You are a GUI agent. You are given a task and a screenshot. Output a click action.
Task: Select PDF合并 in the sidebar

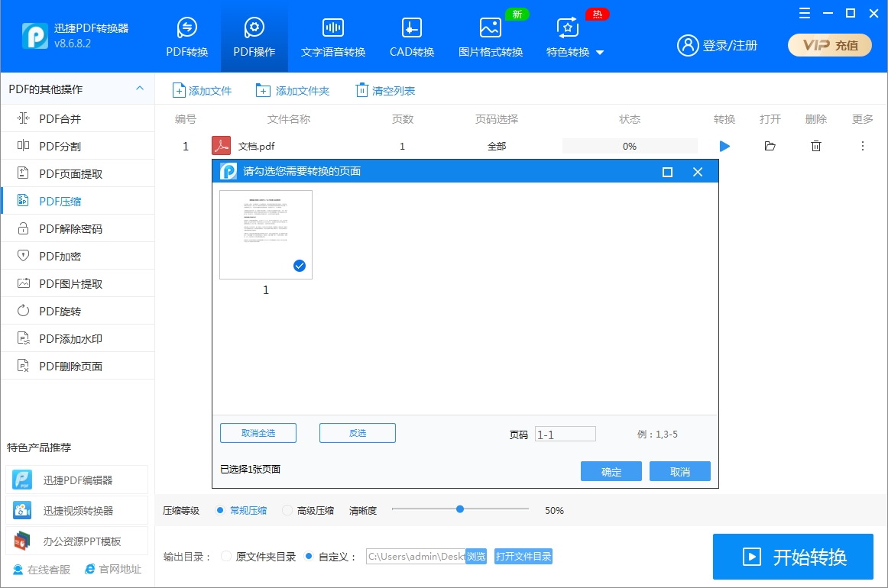point(78,118)
